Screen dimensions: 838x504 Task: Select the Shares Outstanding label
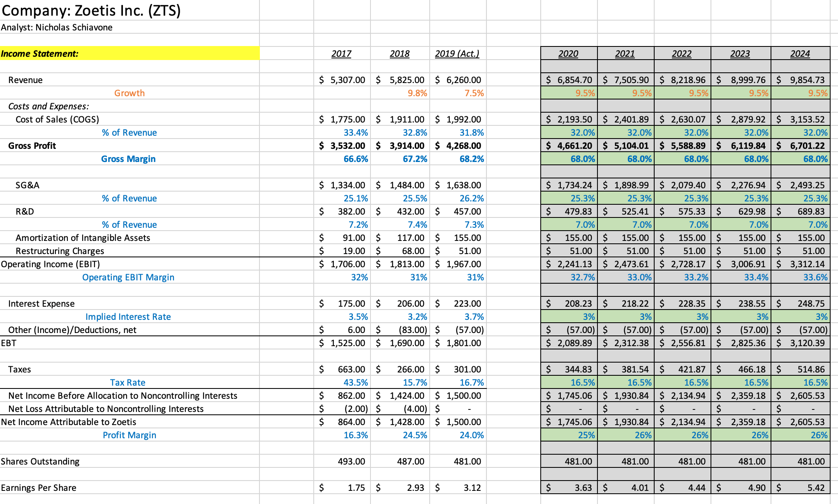(x=40, y=462)
